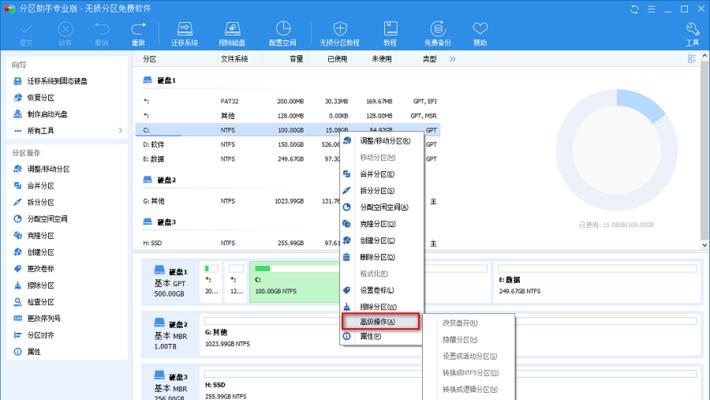Select 拆分分区 from the context menu

(x=378, y=190)
